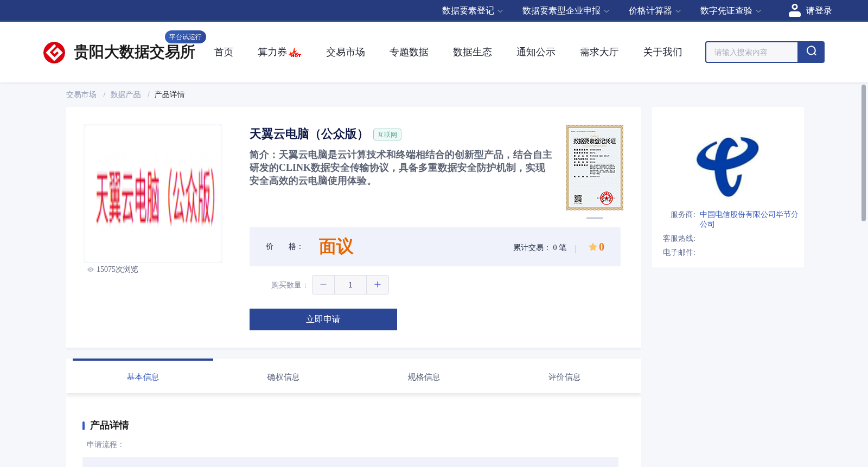The width and height of the screenshot is (868, 467).
Task: Click the orange star rating icon
Action: tap(592, 247)
